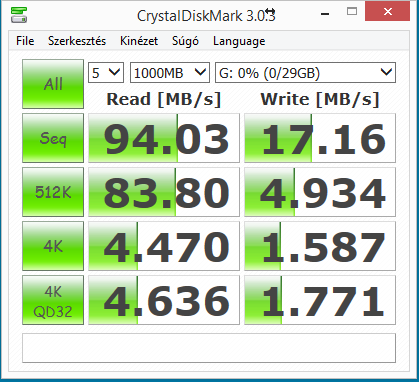
Task: Open the Kinézet menu
Action: click(139, 41)
